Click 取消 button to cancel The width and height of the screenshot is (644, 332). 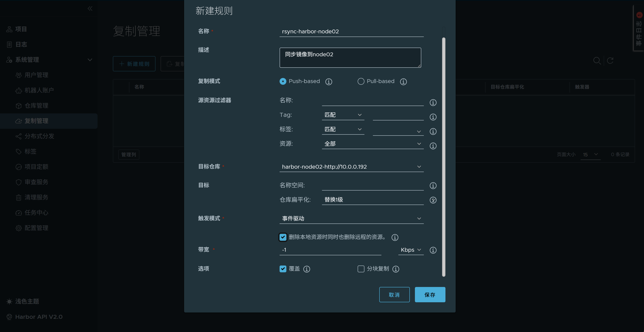point(394,294)
